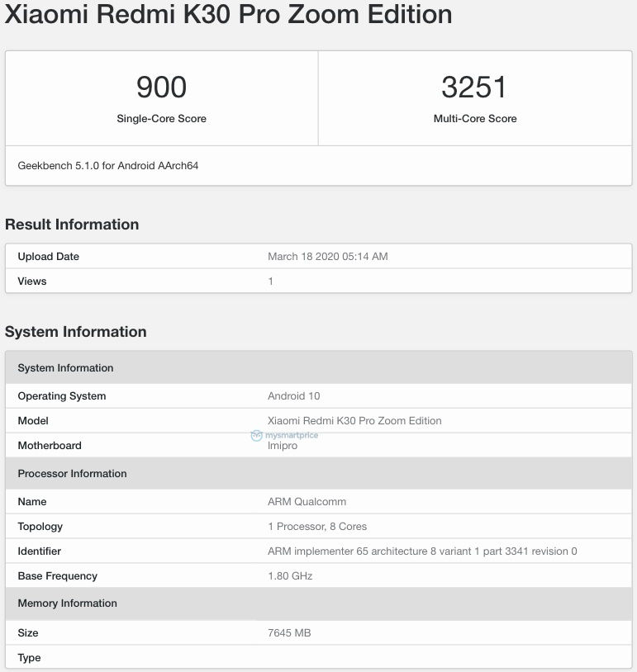Click the model value in the Model row
Viewport: 637px width, 672px height.
354,421
